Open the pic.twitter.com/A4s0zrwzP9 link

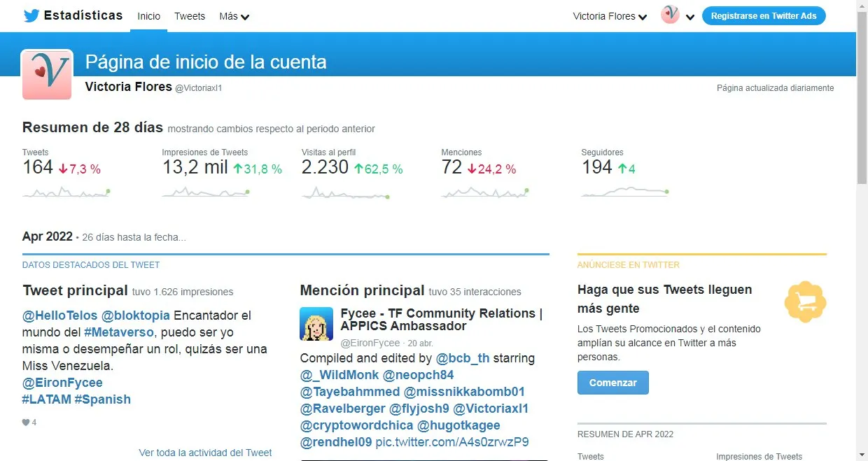point(452,442)
